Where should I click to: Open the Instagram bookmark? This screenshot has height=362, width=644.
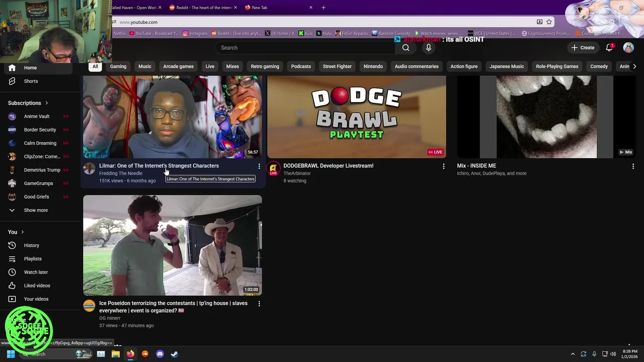(195, 34)
